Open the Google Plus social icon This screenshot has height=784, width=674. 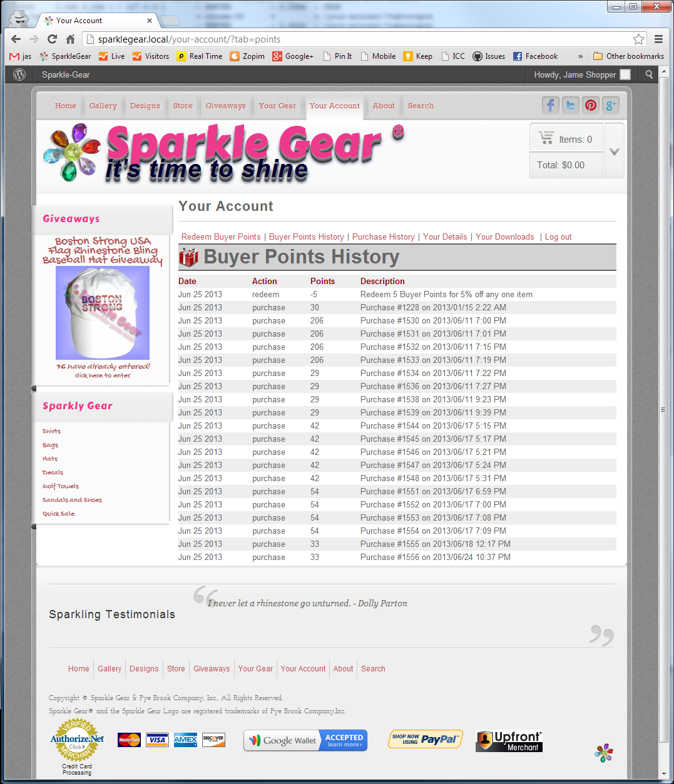[x=610, y=105]
